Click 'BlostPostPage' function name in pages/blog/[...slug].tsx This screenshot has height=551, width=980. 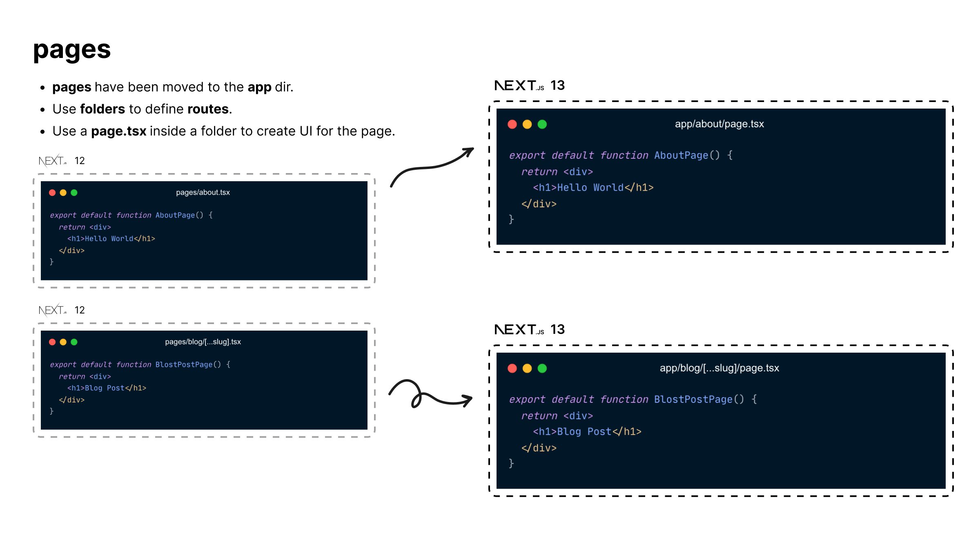pos(184,364)
